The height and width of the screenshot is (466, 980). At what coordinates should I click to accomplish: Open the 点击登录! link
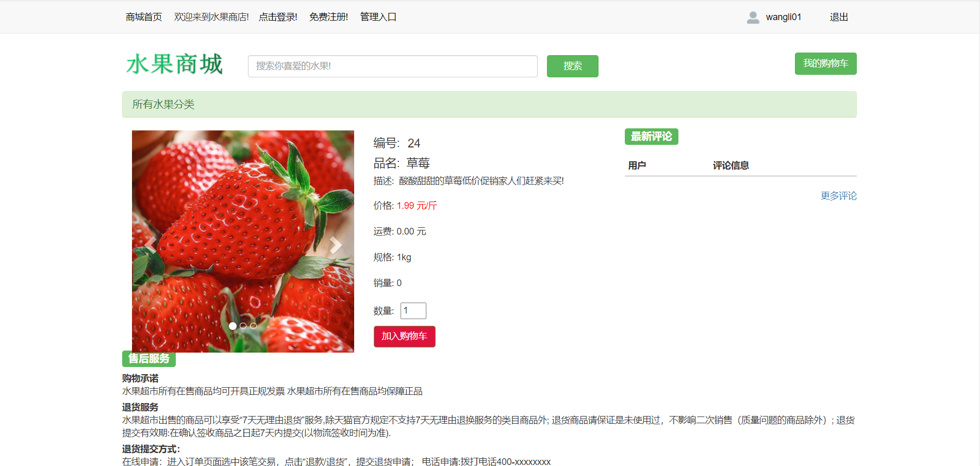(x=278, y=17)
